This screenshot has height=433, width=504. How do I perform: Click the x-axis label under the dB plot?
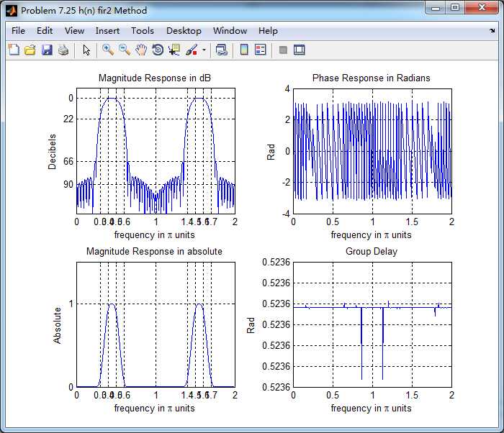click(x=155, y=234)
